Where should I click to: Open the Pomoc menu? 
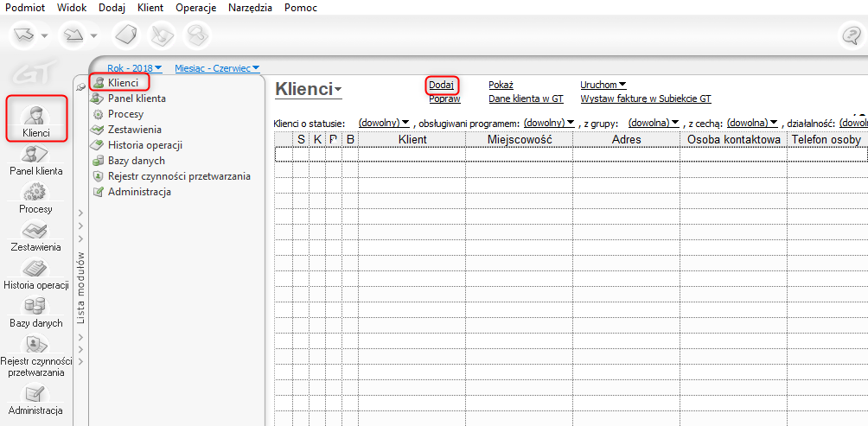pos(301,9)
